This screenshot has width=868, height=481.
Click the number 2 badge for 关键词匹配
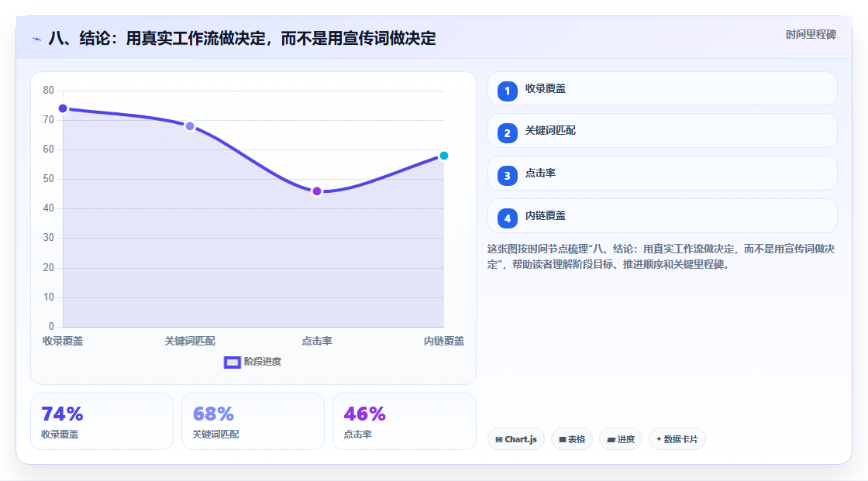pos(507,133)
